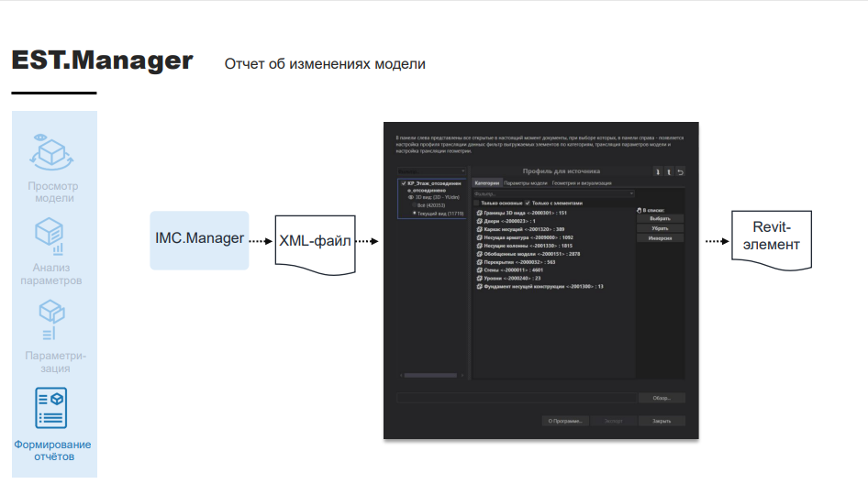Viewport: 868px width, 484px height.
Task: Open the Просмотр модели module icon
Action: pos(51,152)
